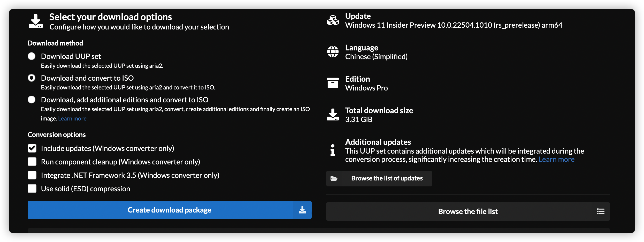644x242 pixels.
Task: Click the list icon on Browse the file list
Action: 601,211
